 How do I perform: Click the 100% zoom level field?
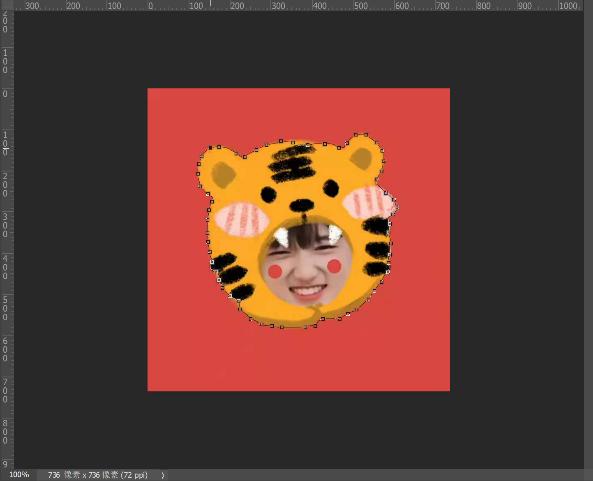pos(19,475)
